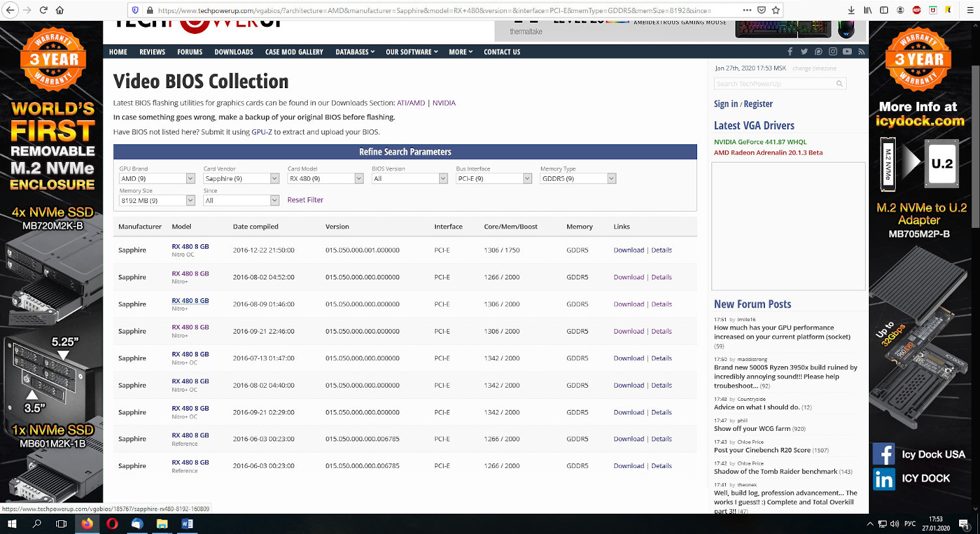980x534 pixels.
Task: Open Icy Dock USA Facebook ad link
Action: tap(919, 454)
